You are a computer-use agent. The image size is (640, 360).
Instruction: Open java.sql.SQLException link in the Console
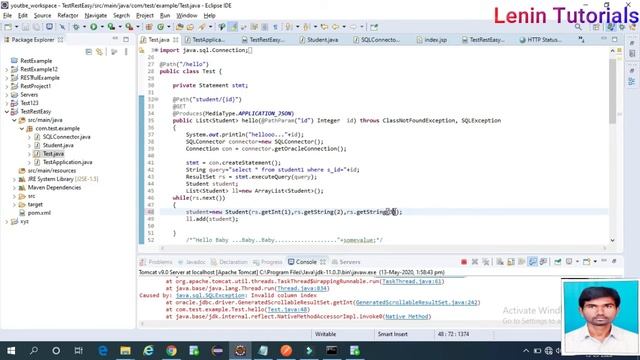[x=210, y=296]
